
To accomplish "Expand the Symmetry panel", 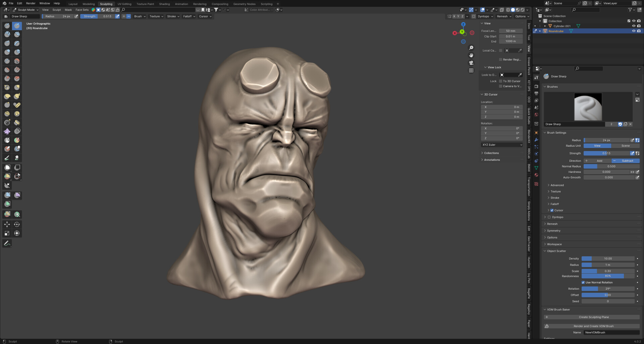I will (x=553, y=231).
